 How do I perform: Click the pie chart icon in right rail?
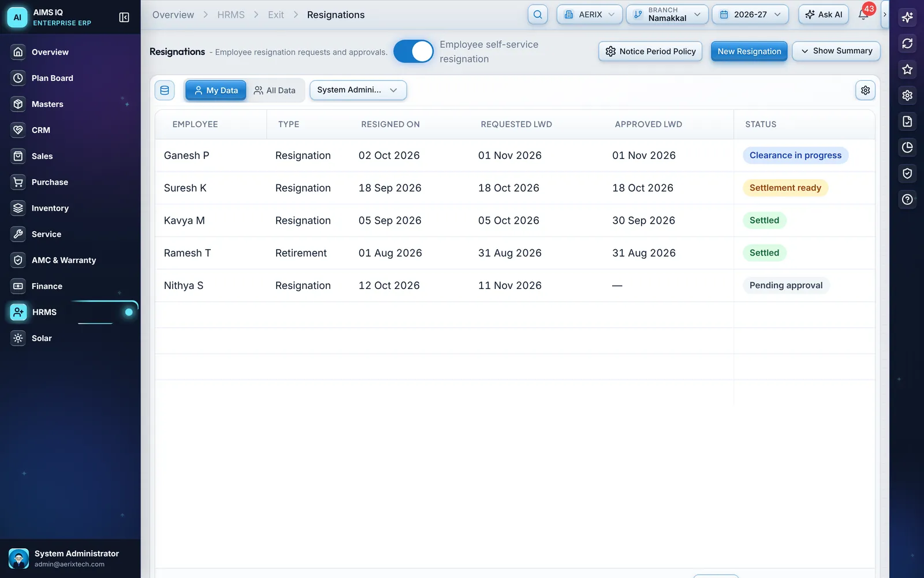907,147
